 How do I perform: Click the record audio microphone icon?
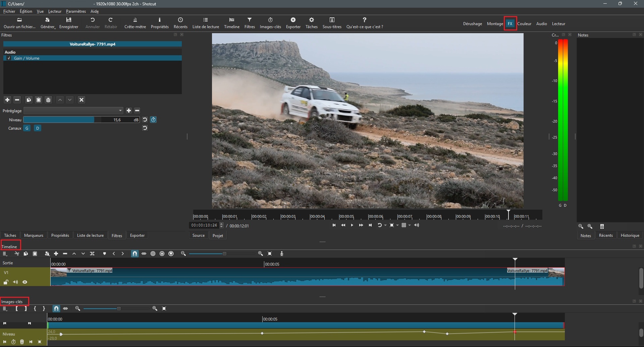[x=282, y=254]
